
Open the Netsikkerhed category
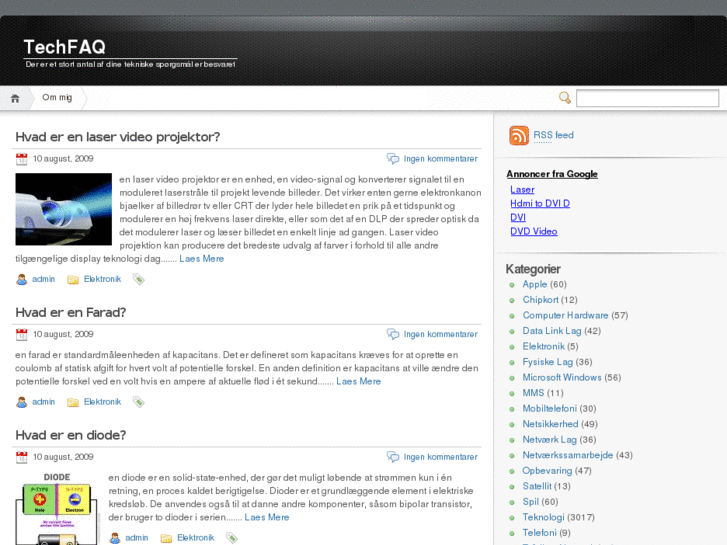550,424
